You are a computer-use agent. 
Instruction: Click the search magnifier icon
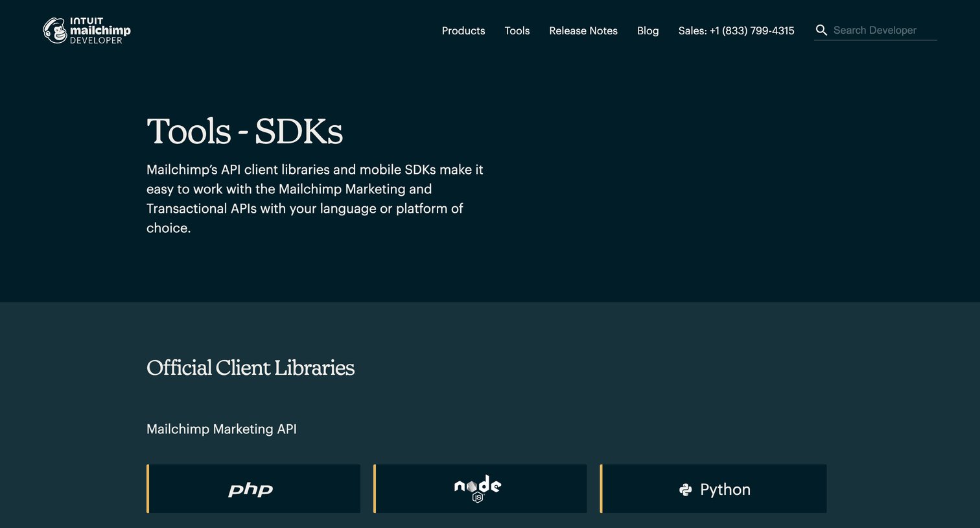pyautogui.click(x=821, y=30)
